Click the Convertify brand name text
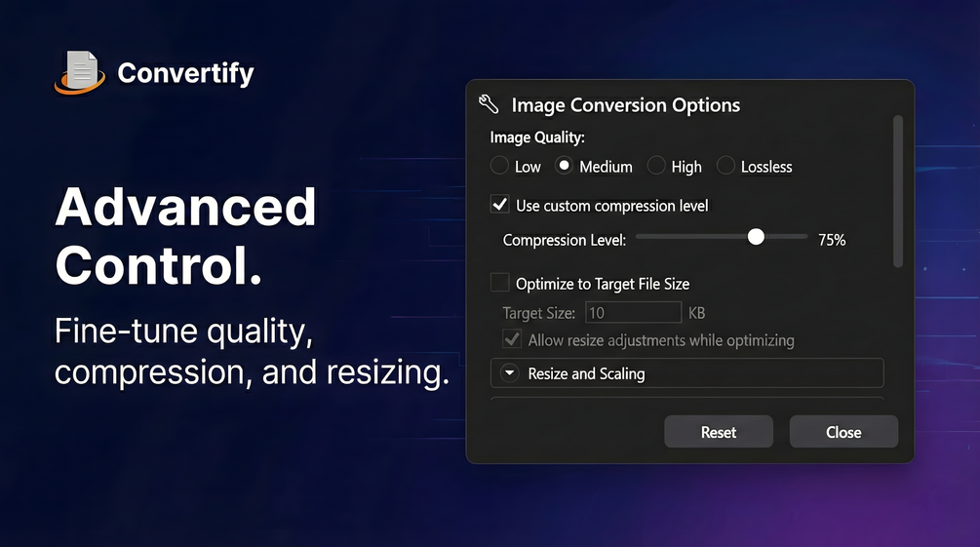 [x=185, y=73]
